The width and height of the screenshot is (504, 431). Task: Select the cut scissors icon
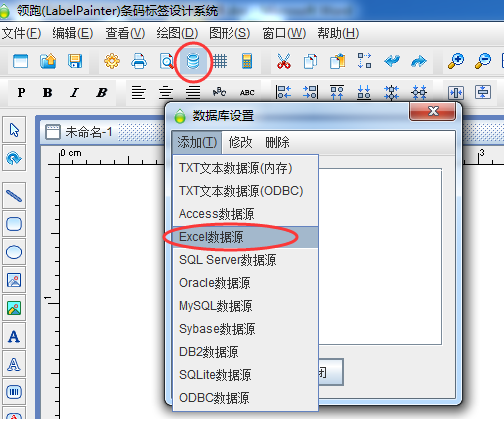click(284, 61)
